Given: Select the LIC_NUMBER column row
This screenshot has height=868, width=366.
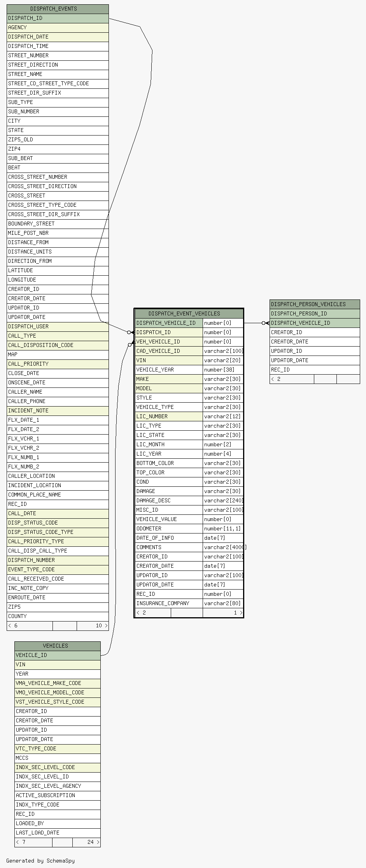Looking at the screenshot, I should point(169,416).
